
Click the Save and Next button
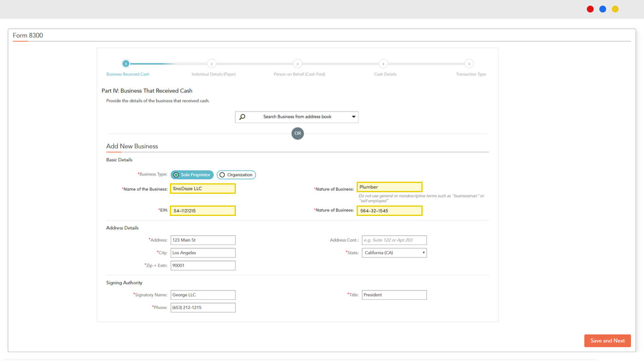click(607, 341)
